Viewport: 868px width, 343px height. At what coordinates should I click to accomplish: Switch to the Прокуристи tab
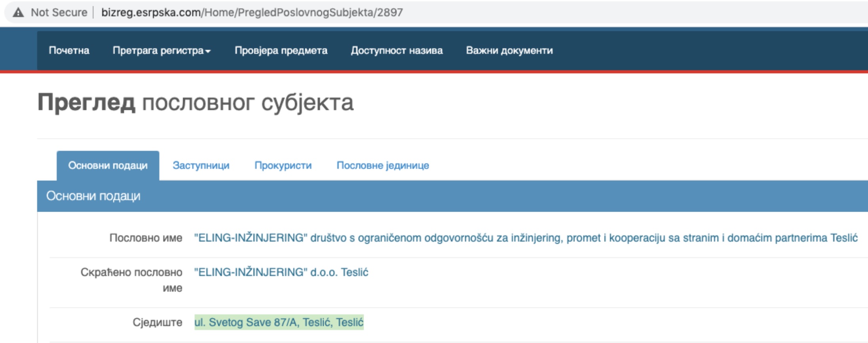pyautogui.click(x=283, y=165)
